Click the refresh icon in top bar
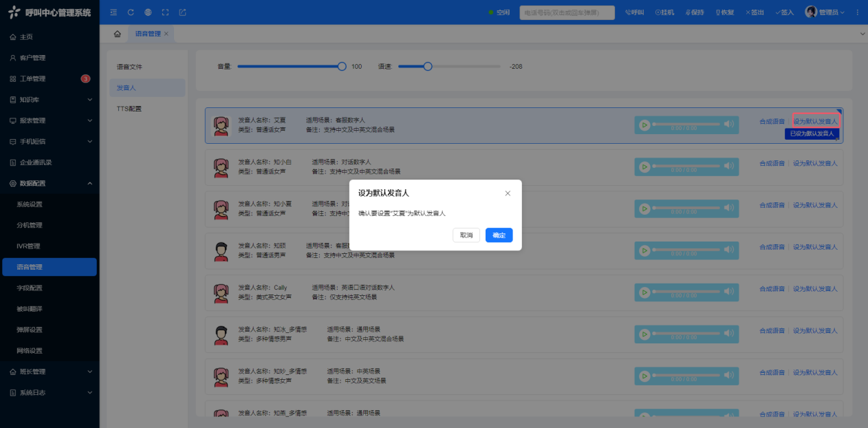Viewport: 868px width, 428px height. pos(131,12)
